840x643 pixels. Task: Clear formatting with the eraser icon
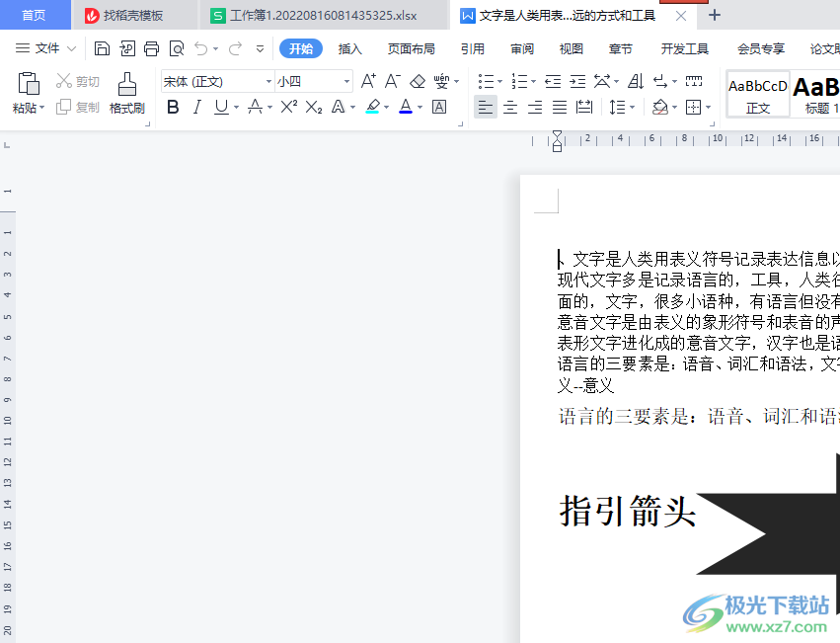click(418, 82)
